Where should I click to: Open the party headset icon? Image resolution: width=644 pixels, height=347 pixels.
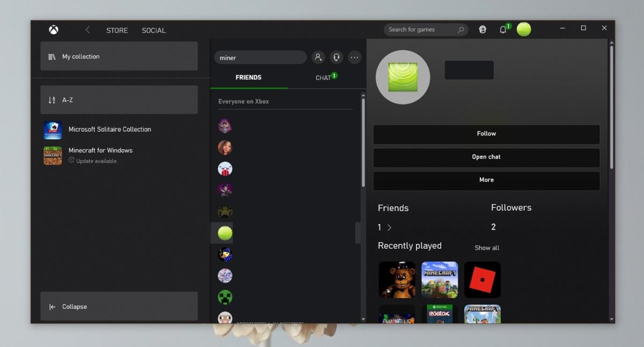click(336, 57)
